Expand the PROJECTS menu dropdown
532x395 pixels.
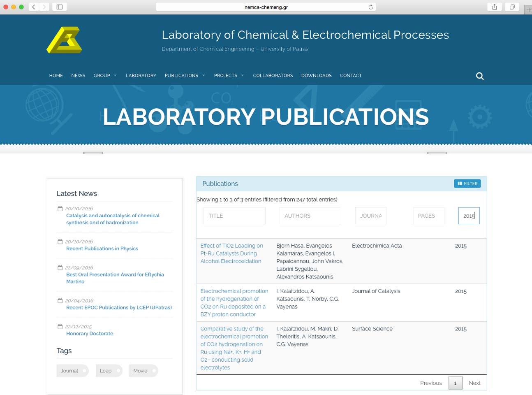229,76
